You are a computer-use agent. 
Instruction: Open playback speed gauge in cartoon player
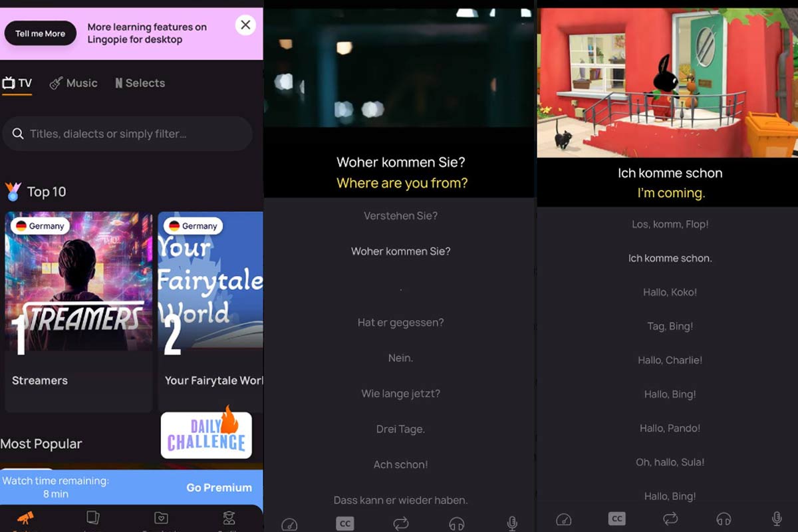(563, 519)
